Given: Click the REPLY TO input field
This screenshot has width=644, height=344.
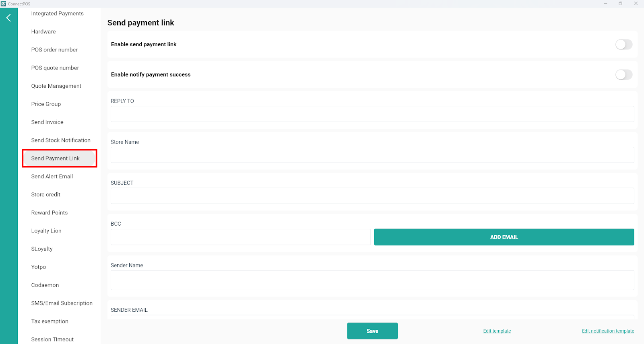Looking at the screenshot, I should tap(372, 114).
